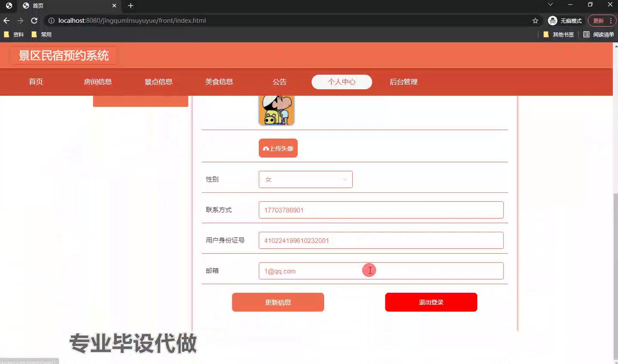This screenshot has height=364, width=618.
Task: Open the 阅读清单 reading list
Action: [x=599, y=34]
